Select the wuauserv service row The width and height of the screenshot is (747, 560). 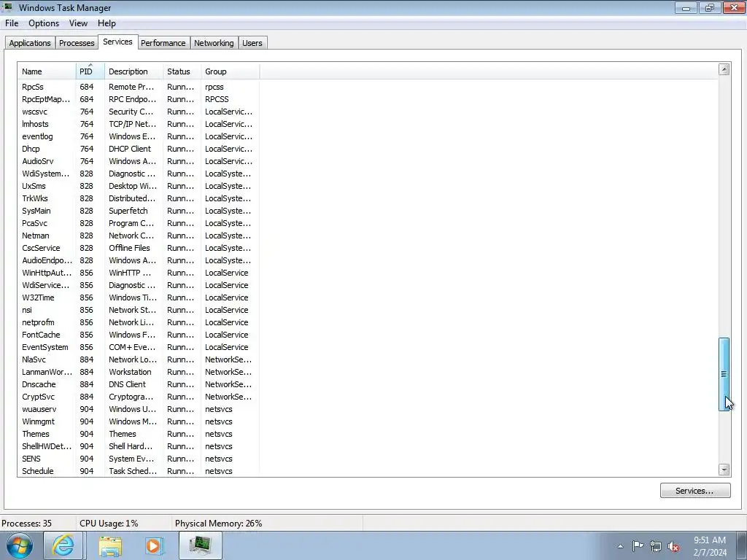click(x=139, y=408)
